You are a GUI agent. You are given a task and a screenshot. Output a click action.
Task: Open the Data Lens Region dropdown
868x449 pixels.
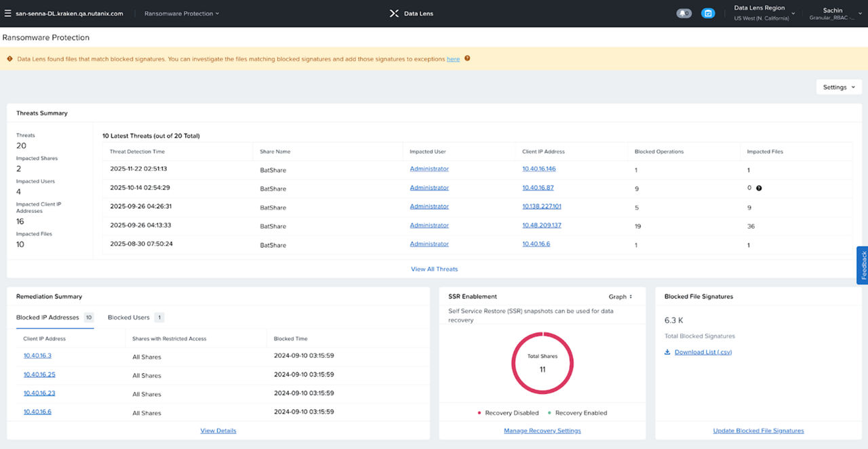tap(764, 13)
